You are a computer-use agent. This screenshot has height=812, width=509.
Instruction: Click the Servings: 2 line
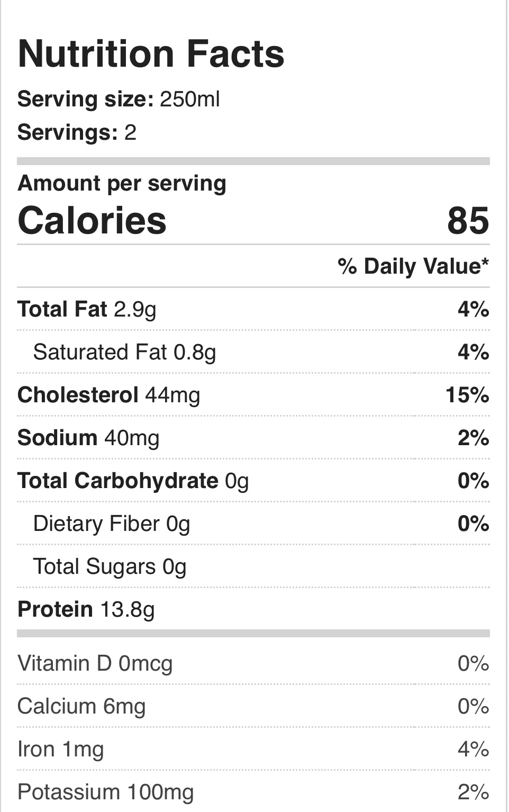77,132
